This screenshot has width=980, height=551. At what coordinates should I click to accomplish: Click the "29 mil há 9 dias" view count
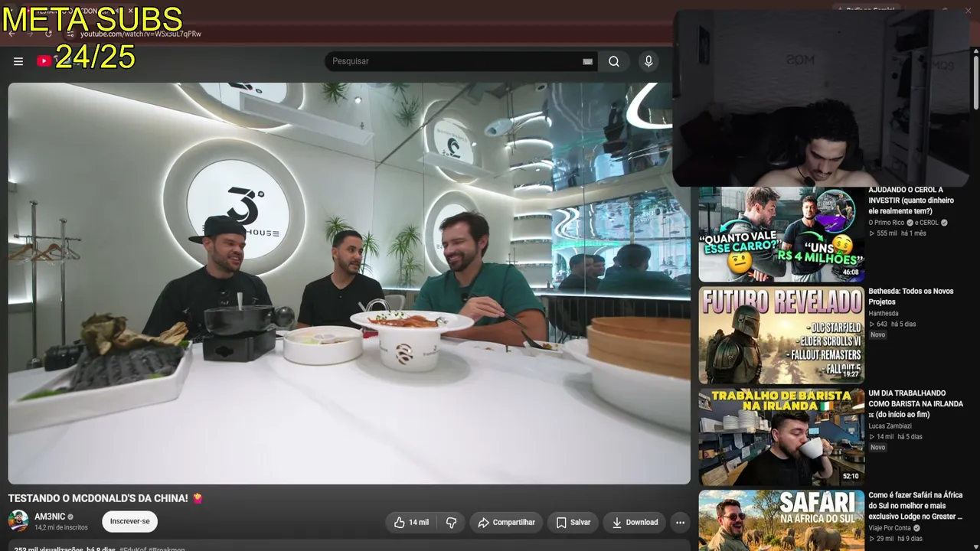[x=895, y=539]
